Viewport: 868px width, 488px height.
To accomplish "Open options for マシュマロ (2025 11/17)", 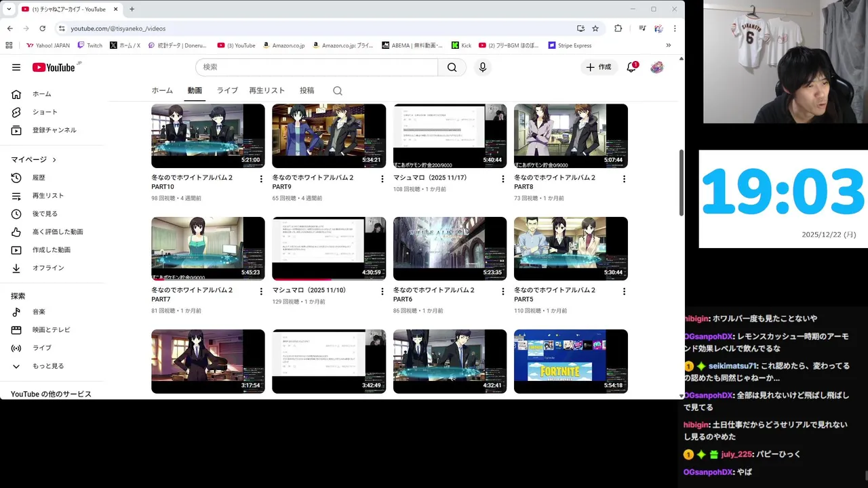I will point(502,179).
